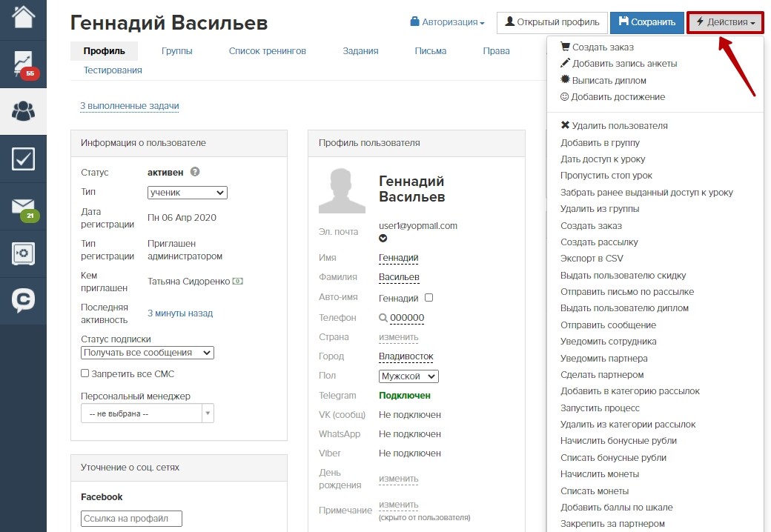This screenshot has height=532, width=771.
Task: Click the seal icon Выписать диплом
Action: tap(565, 79)
